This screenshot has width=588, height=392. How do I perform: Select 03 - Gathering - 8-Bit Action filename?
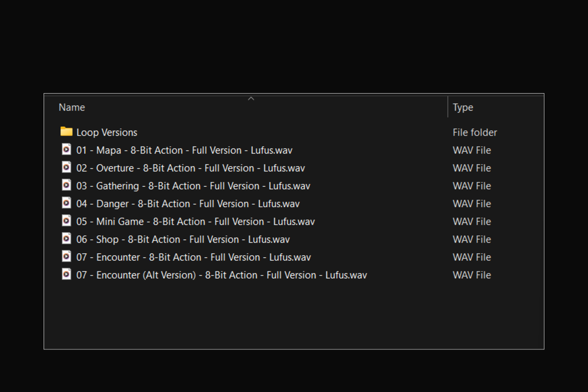(x=193, y=186)
